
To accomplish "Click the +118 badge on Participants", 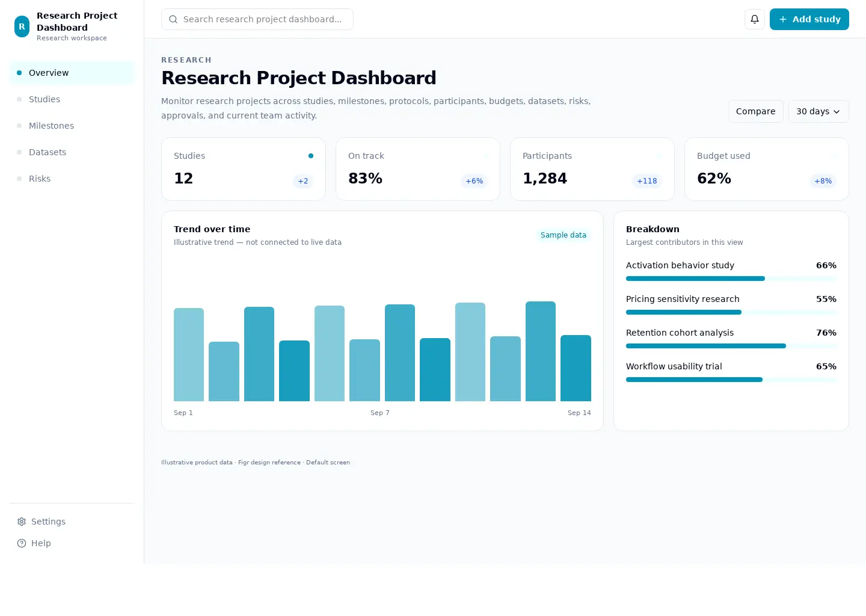I will click(x=647, y=181).
